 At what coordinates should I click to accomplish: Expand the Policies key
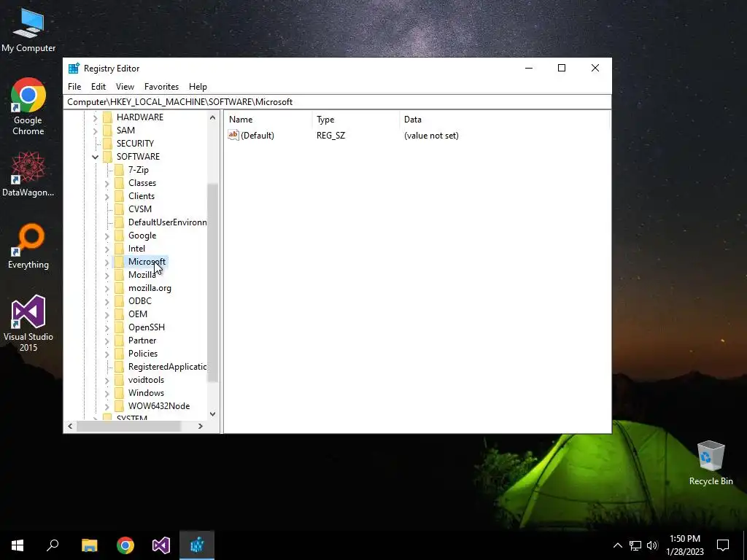(107, 354)
